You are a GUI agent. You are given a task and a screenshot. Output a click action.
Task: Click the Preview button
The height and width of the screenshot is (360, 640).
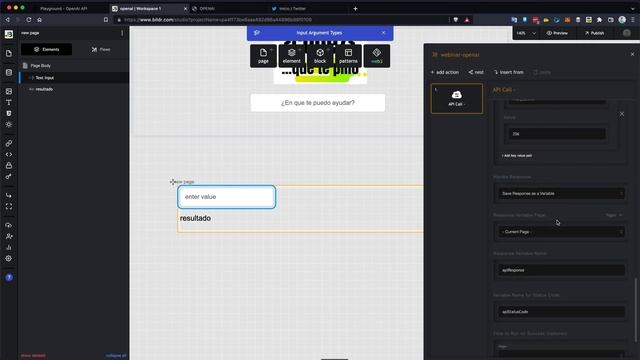point(557,33)
